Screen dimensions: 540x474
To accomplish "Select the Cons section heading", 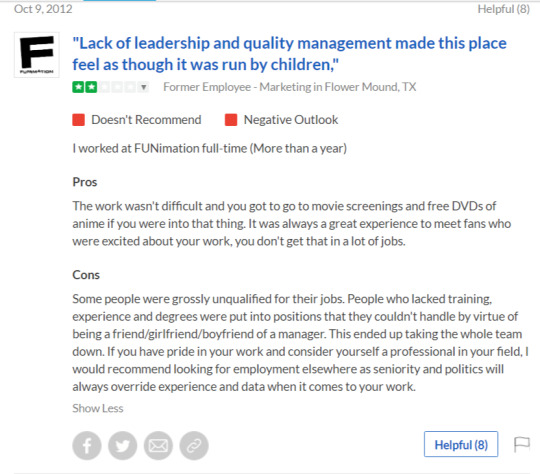I will pos(86,275).
